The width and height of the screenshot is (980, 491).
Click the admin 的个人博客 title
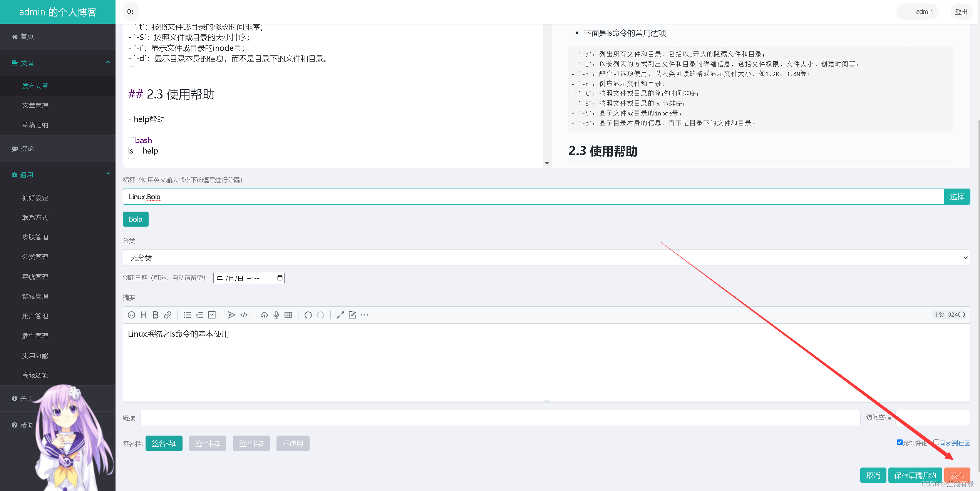point(58,12)
